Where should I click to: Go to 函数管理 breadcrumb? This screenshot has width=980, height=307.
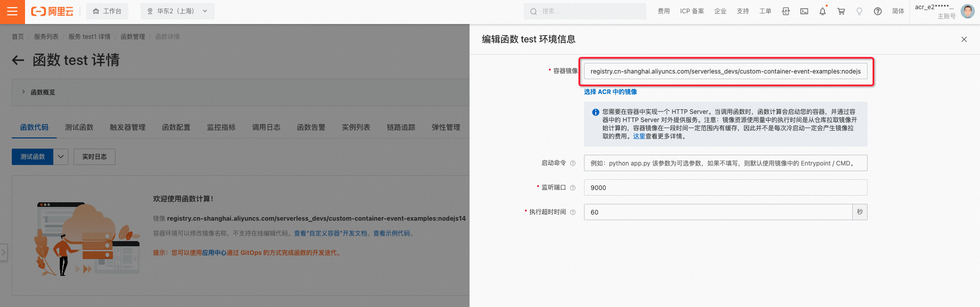133,37
